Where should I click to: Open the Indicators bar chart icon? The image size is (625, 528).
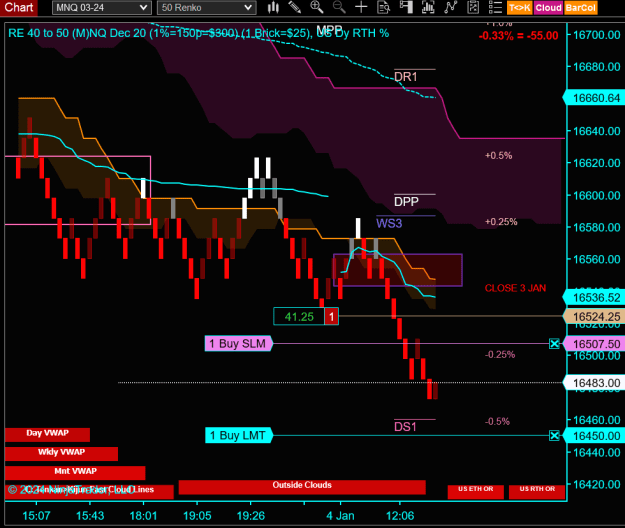coord(428,7)
